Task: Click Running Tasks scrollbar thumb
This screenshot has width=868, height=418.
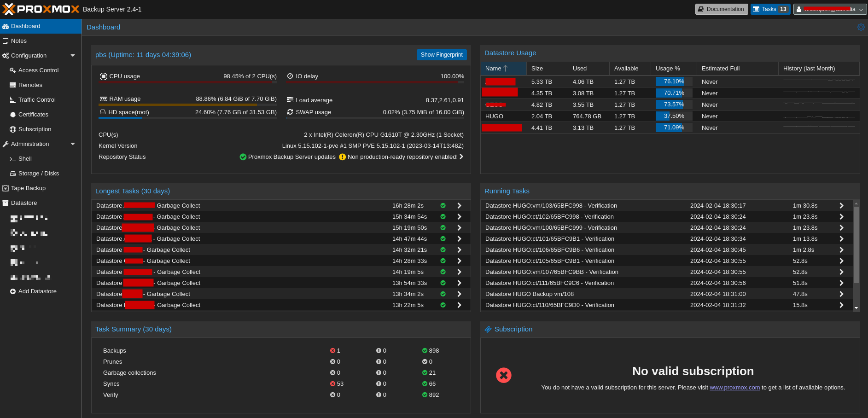Action: (856, 244)
